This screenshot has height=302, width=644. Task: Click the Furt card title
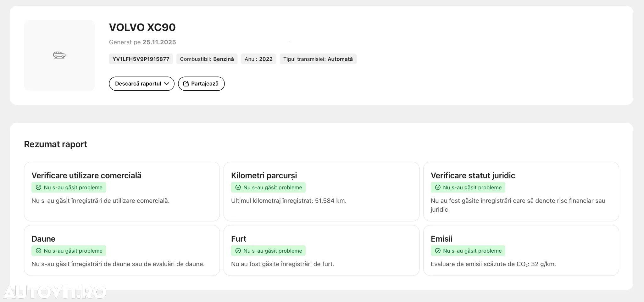(x=238, y=239)
